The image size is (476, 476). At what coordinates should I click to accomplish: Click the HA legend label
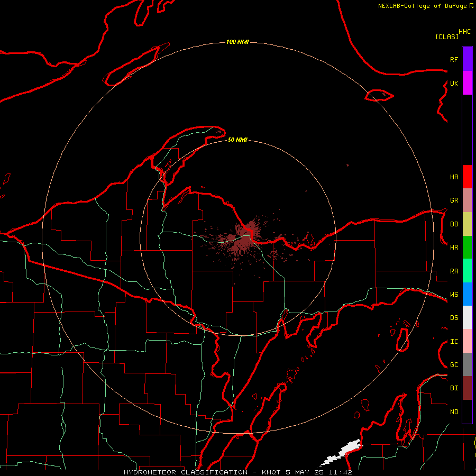pos(454,177)
